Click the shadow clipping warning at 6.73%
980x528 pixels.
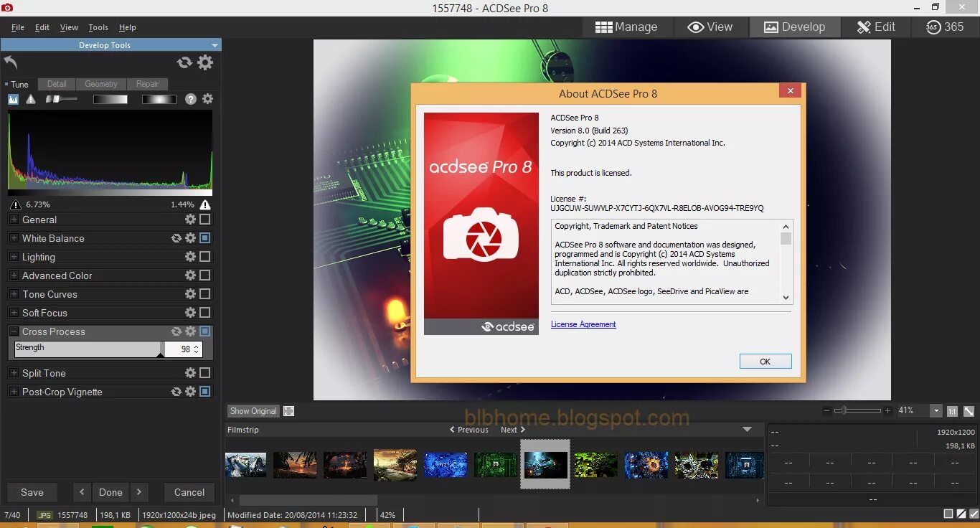coord(16,204)
